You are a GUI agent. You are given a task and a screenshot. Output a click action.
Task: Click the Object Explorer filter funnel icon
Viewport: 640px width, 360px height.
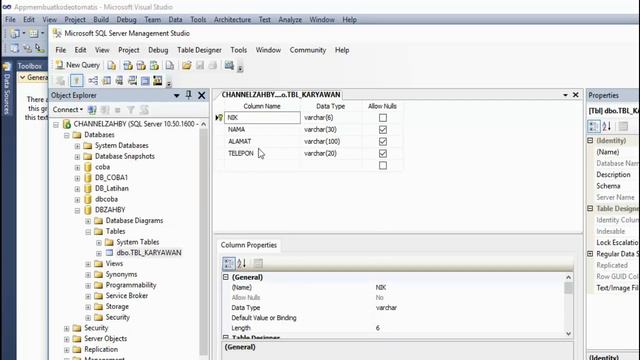(x=131, y=110)
